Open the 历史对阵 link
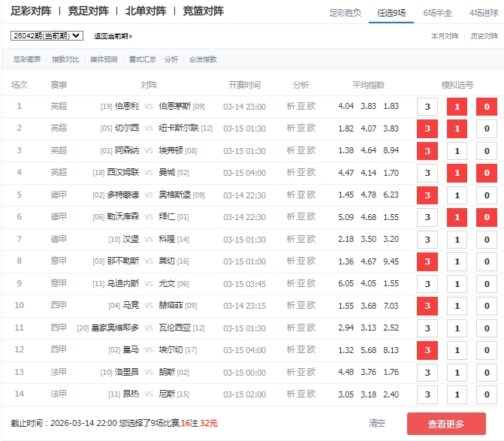The image size is (504, 441). pyautogui.click(x=483, y=36)
